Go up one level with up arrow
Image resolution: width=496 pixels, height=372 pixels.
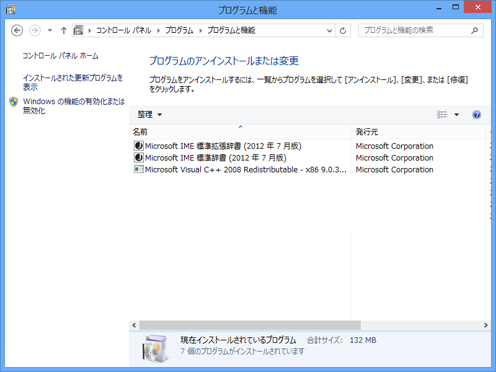tap(64, 31)
